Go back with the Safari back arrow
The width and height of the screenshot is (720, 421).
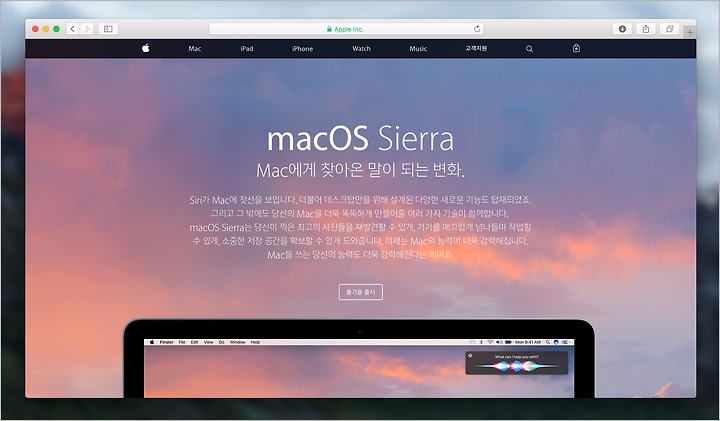[x=73, y=29]
